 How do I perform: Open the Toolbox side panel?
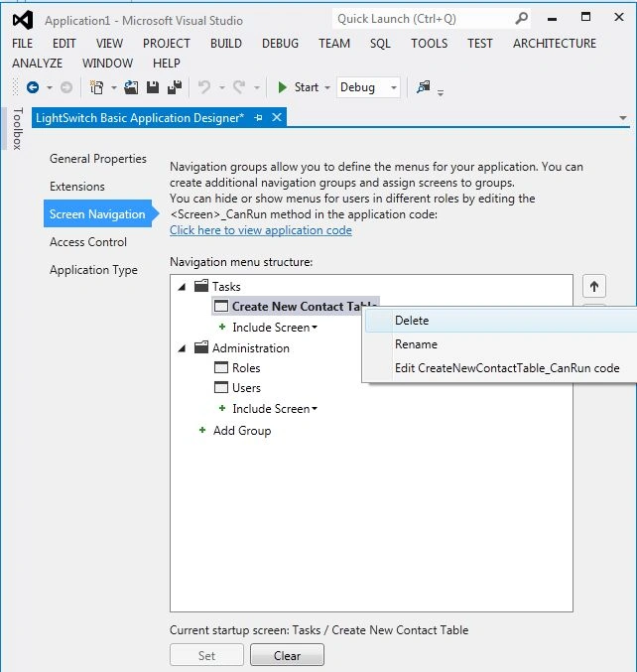17,129
